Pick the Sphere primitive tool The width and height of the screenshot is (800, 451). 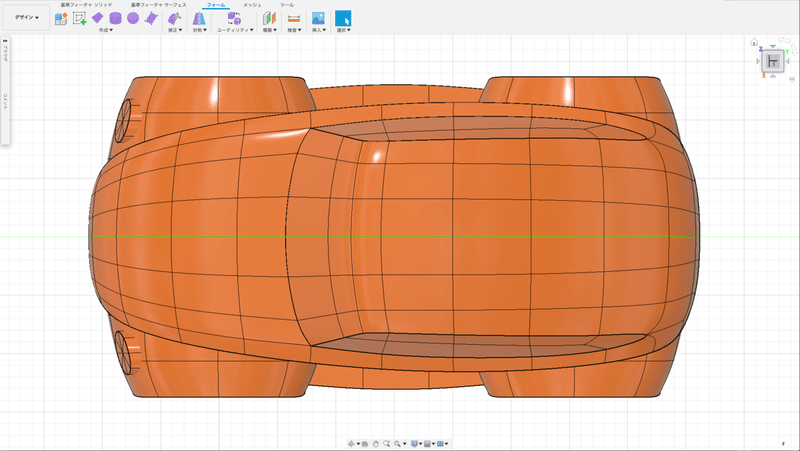(x=132, y=18)
